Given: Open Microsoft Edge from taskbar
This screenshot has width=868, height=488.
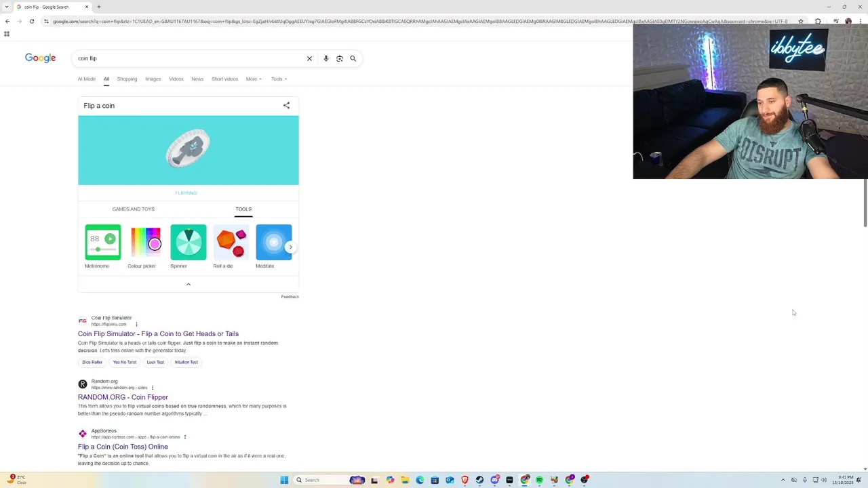Looking at the screenshot, I should 420,480.
